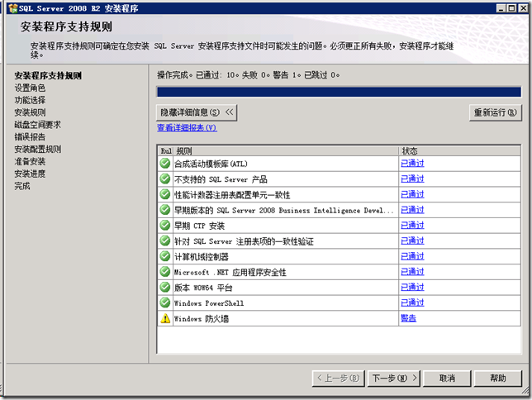Open 已通过 link for 计算机域控制器
This screenshot has width=532, height=400.
click(x=412, y=256)
